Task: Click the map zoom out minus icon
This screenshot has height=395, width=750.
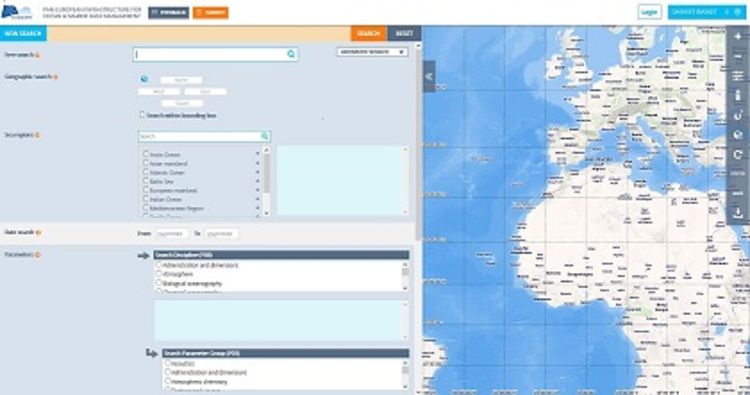Action: 738,56
